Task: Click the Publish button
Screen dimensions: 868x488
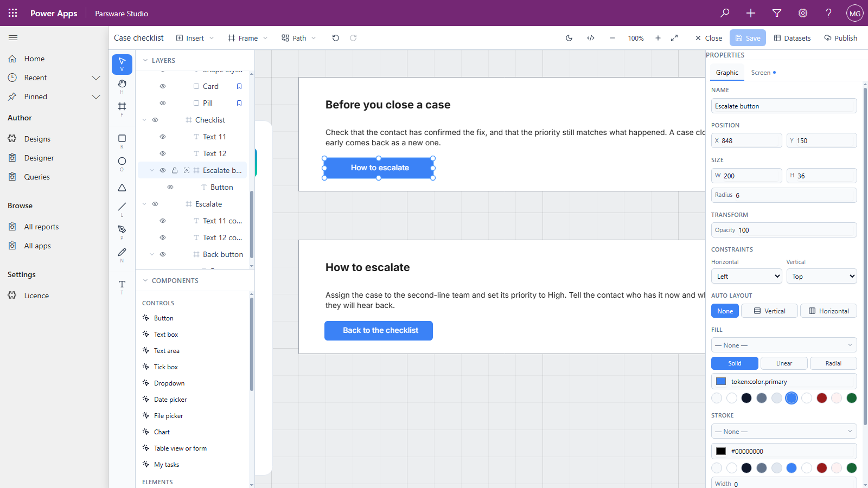Action: [840, 38]
